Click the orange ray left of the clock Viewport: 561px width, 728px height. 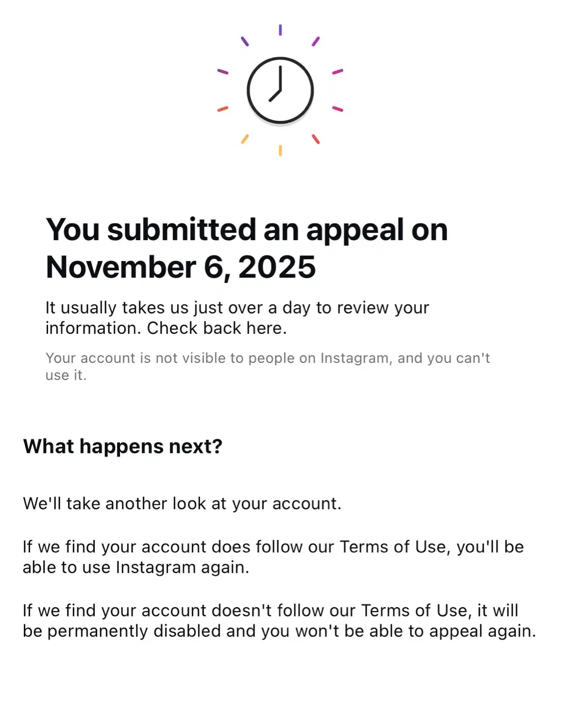click(223, 109)
